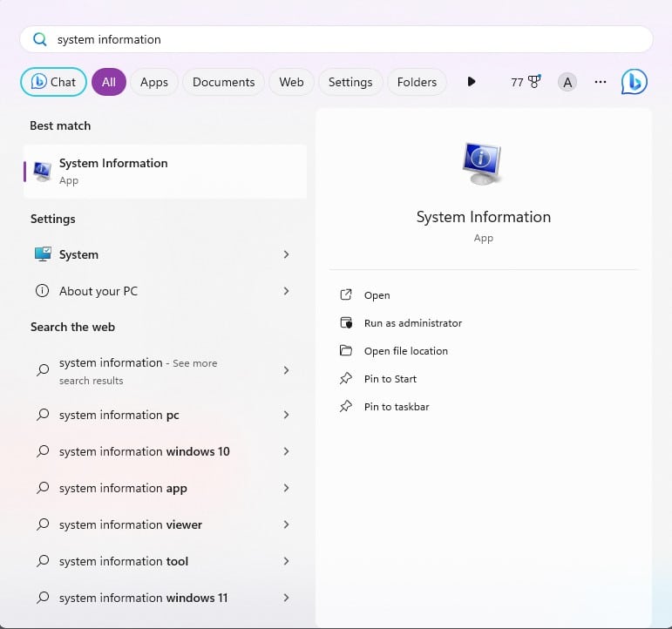Switch to the Documents filter tab
672x629 pixels.
click(223, 82)
